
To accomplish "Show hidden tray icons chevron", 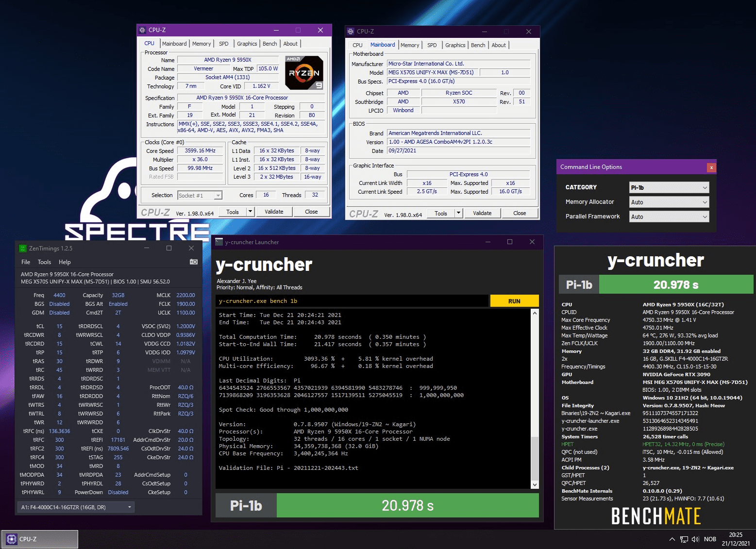I will click(672, 539).
